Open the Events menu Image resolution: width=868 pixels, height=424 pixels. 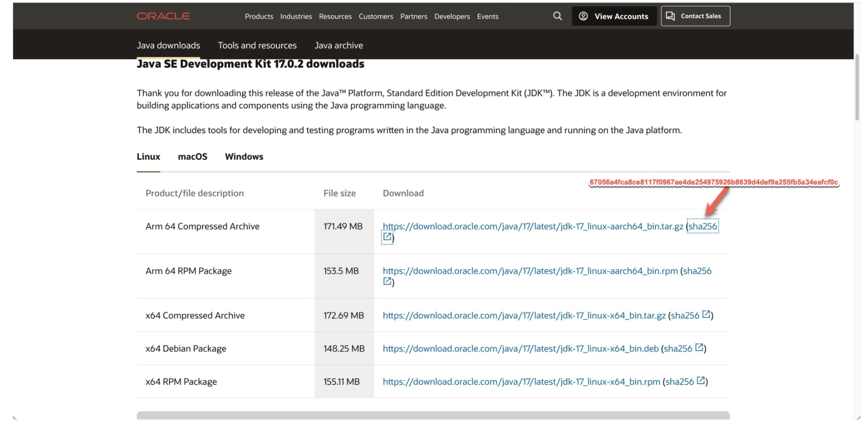pos(487,16)
